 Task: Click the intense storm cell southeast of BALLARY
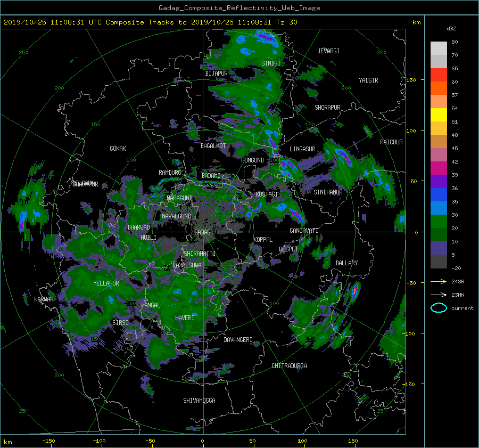[354, 292]
